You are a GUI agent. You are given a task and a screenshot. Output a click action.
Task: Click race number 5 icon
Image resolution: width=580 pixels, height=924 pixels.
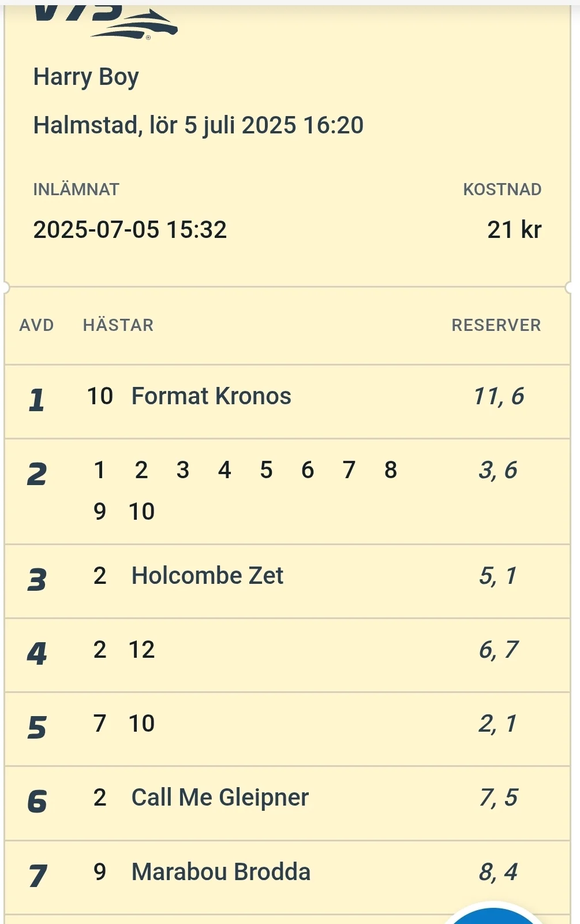pyautogui.click(x=37, y=727)
